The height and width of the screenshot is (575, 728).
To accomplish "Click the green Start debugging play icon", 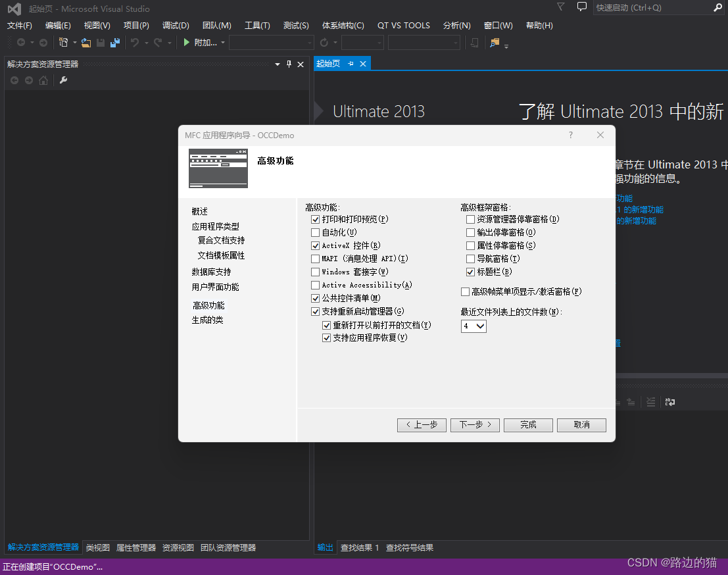I will (x=186, y=42).
